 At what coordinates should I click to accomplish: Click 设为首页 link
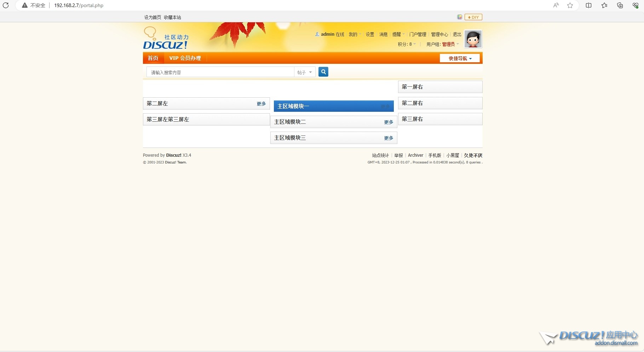pos(153,17)
